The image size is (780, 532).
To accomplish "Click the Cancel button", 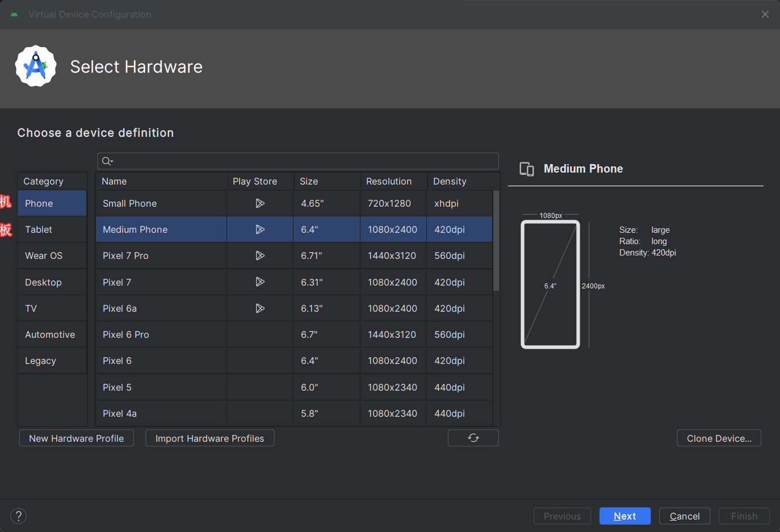I will 685,516.
